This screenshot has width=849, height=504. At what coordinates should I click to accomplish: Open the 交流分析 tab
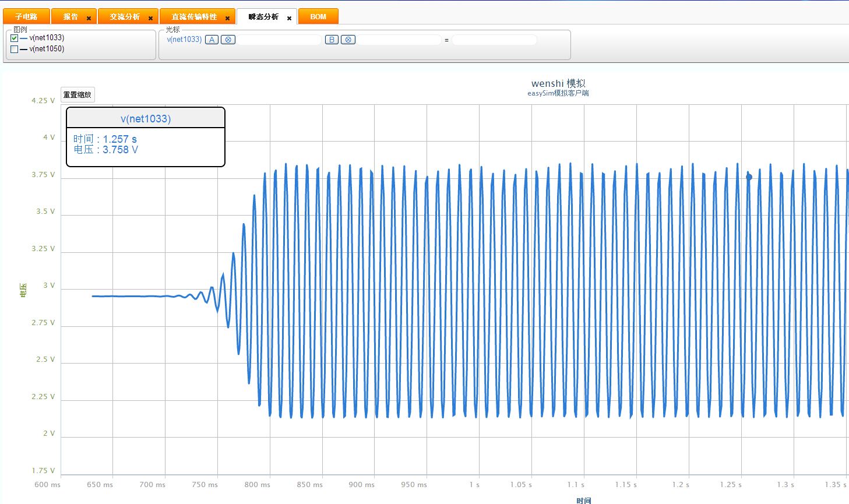(x=125, y=16)
